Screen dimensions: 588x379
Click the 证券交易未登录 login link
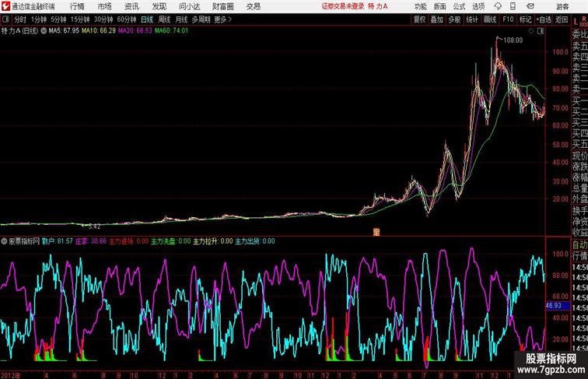tap(343, 6)
